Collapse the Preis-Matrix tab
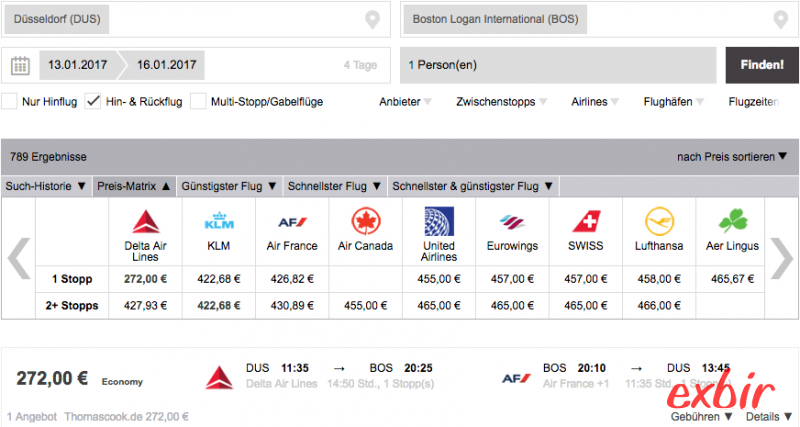800x427 pixels. pos(134,186)
